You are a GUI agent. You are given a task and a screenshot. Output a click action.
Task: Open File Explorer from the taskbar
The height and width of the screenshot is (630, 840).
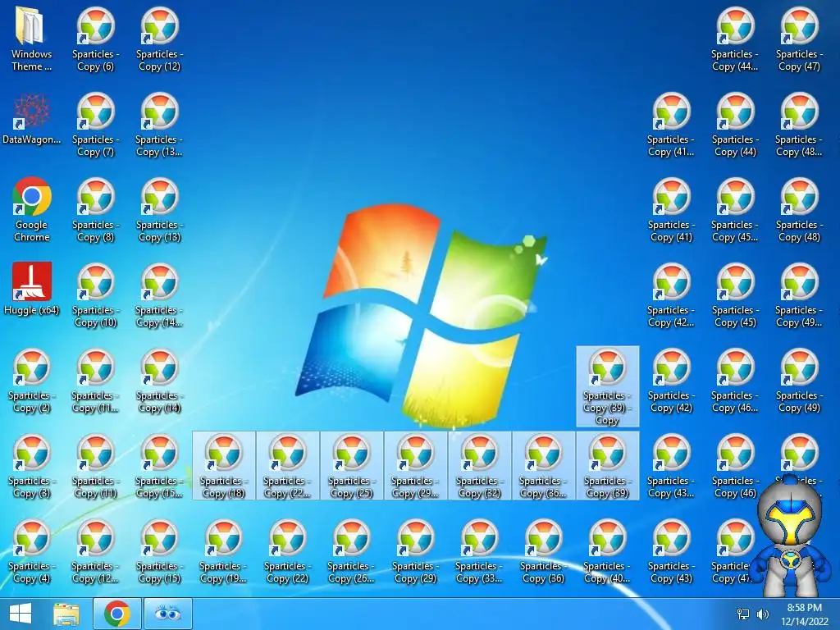tap(66, 614)
